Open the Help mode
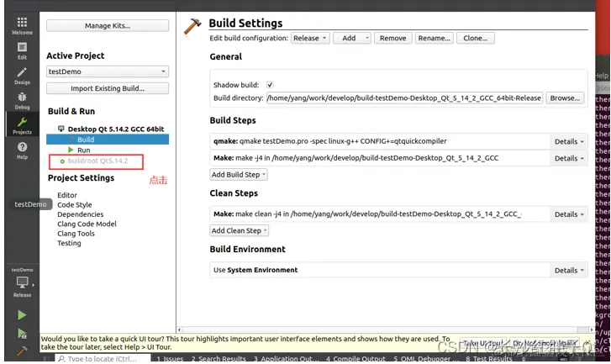This screenshot has width=611, height=364. [x=22, y=150]
